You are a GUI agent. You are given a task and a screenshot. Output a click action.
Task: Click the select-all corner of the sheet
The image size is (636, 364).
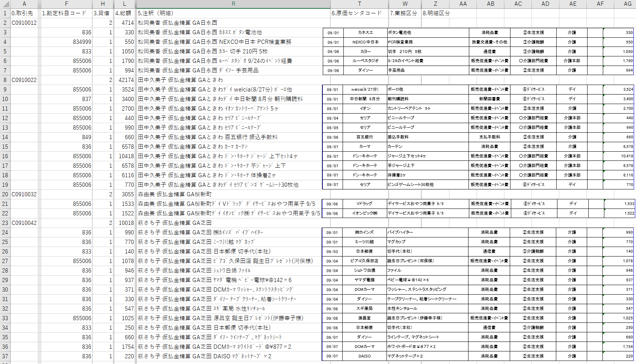pos(5,4)
